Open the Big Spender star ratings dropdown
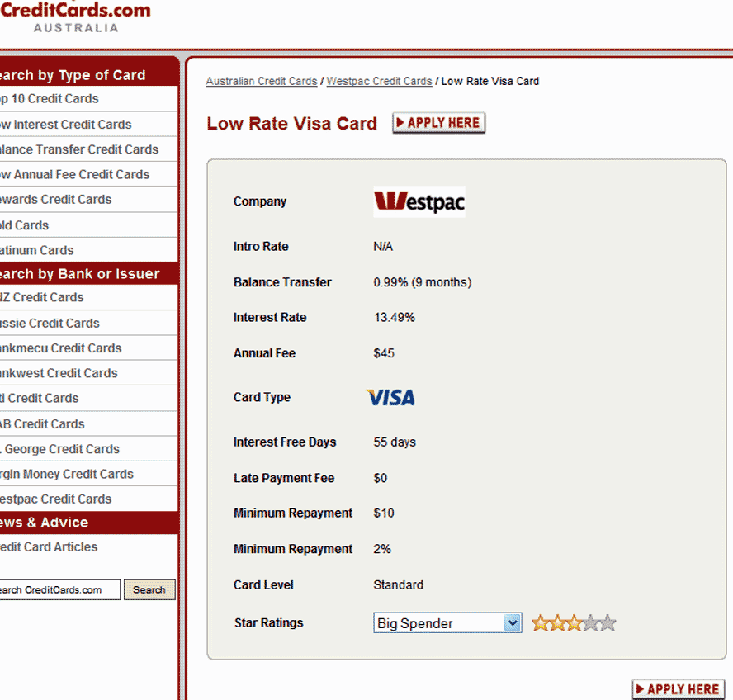Screen dimensions: 733x700 click(x=447, y=623)
